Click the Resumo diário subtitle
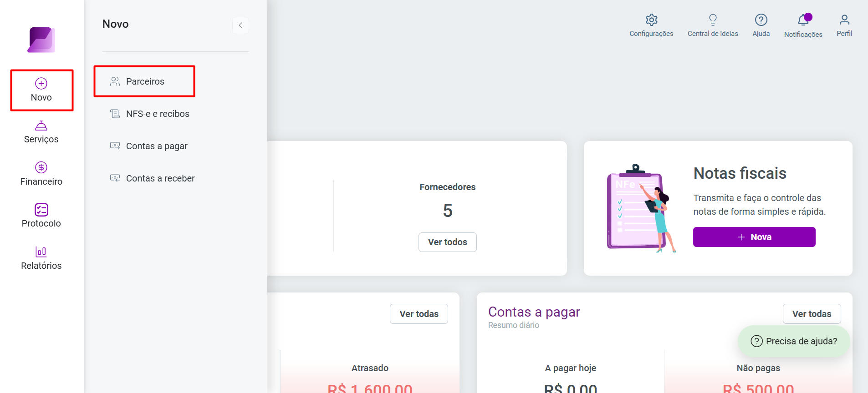868x393 pixels. (x=513, y=325)
